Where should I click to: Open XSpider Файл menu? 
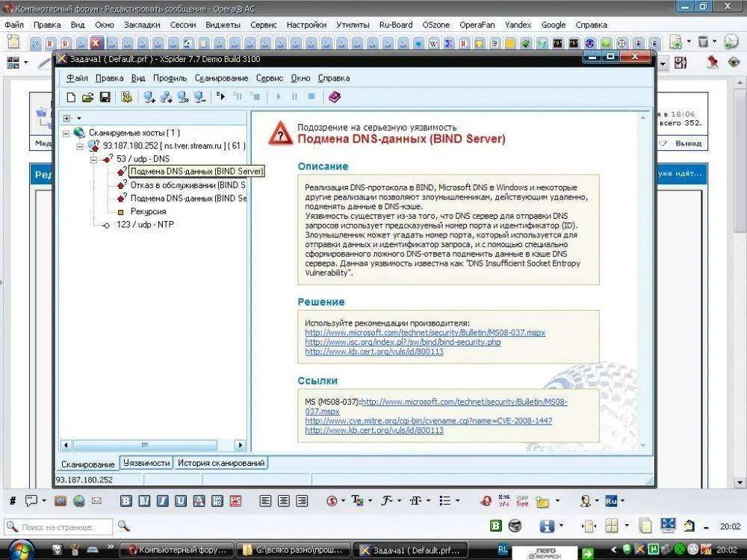[x=77, y=78]
